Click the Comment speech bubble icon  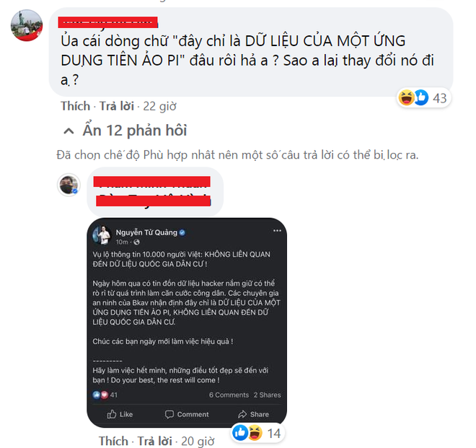coord(169,414)
